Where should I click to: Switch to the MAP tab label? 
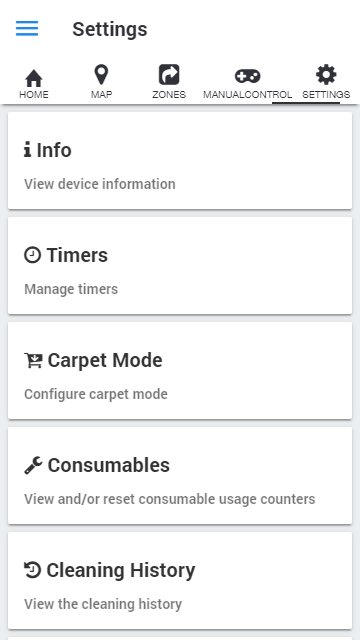click(101, 95)
